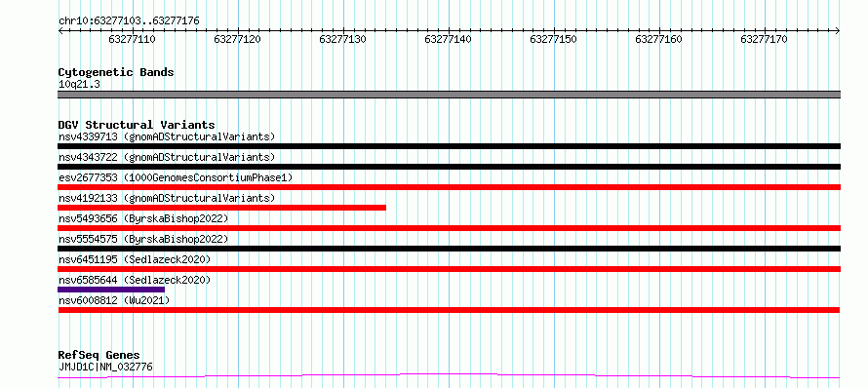Click the chr10:63277103..63277176 region label
This screenshot has height=388, width=868.
[x=129, y=21]
